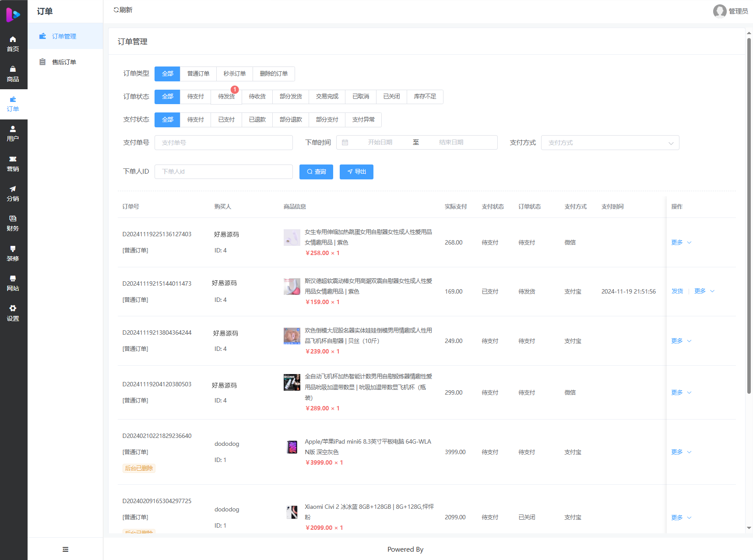
Task: Click the 网站 website icon
Action: [13, 282]
